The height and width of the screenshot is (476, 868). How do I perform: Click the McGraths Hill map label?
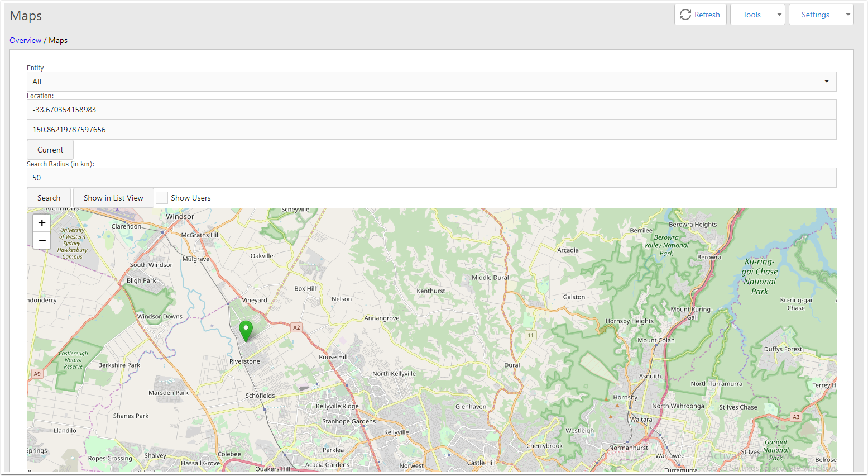pos(200,235)
